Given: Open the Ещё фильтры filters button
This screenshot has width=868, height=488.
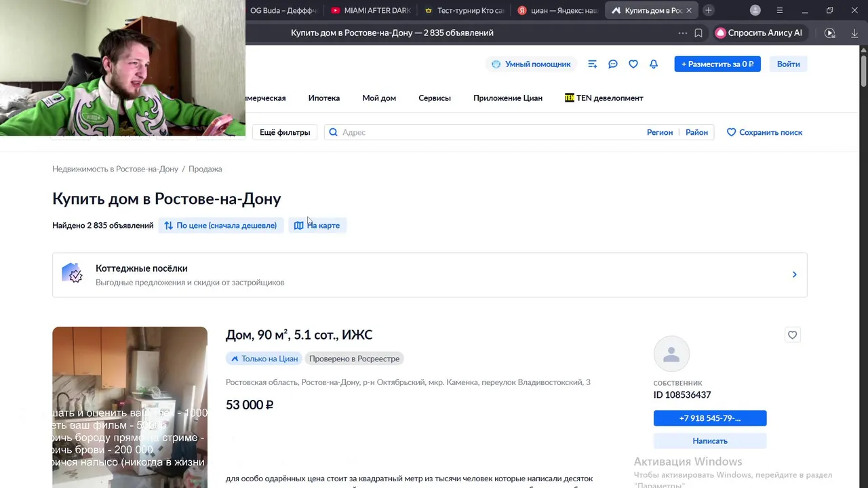Looking at the screenshot, I should pyautogui.click(x=285, y=132).
